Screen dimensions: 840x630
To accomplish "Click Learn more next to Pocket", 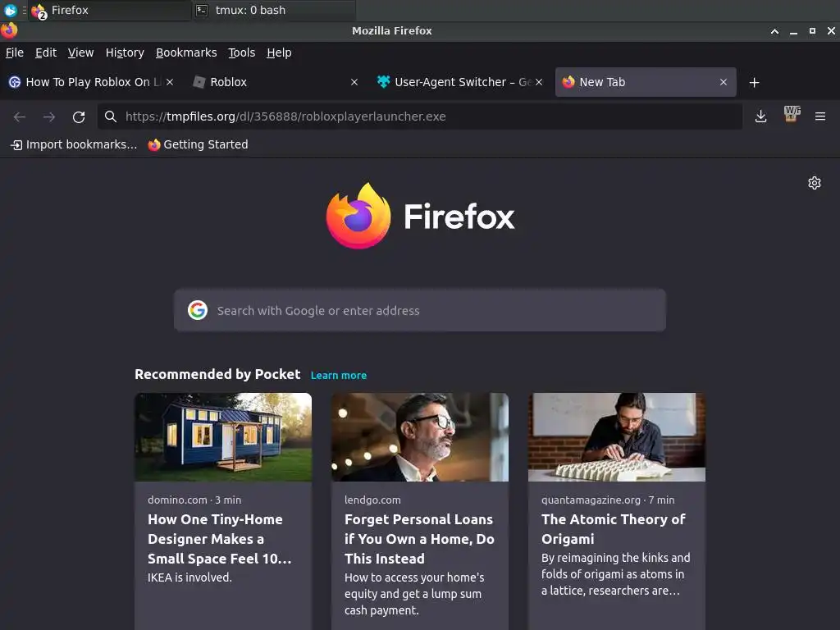I will coord(339,376).
